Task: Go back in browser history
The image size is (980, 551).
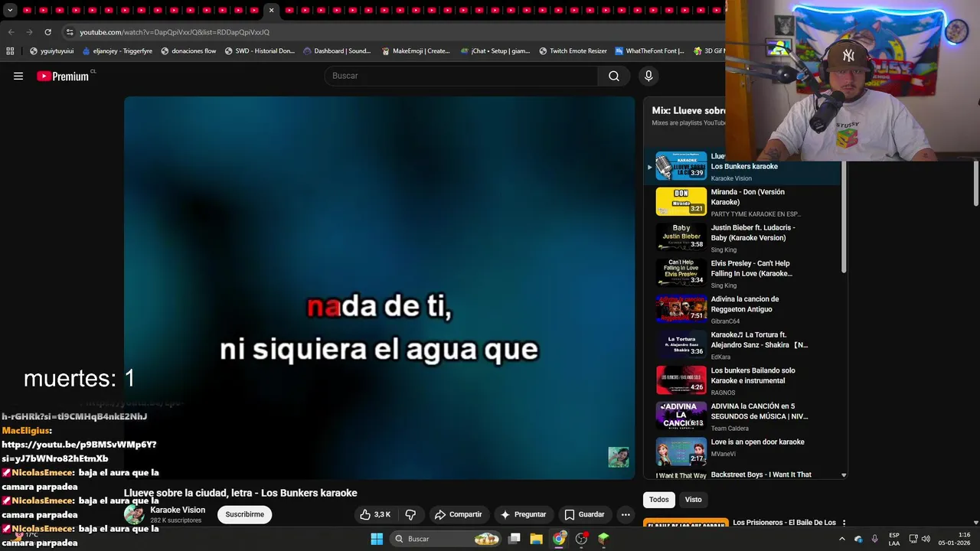Action: point(11,32)
